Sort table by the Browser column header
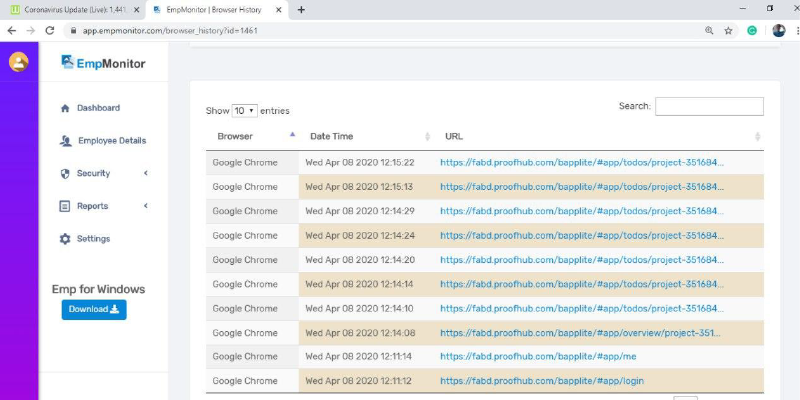Viewport: 800px width, 400px height. click(x=235, y=136)
